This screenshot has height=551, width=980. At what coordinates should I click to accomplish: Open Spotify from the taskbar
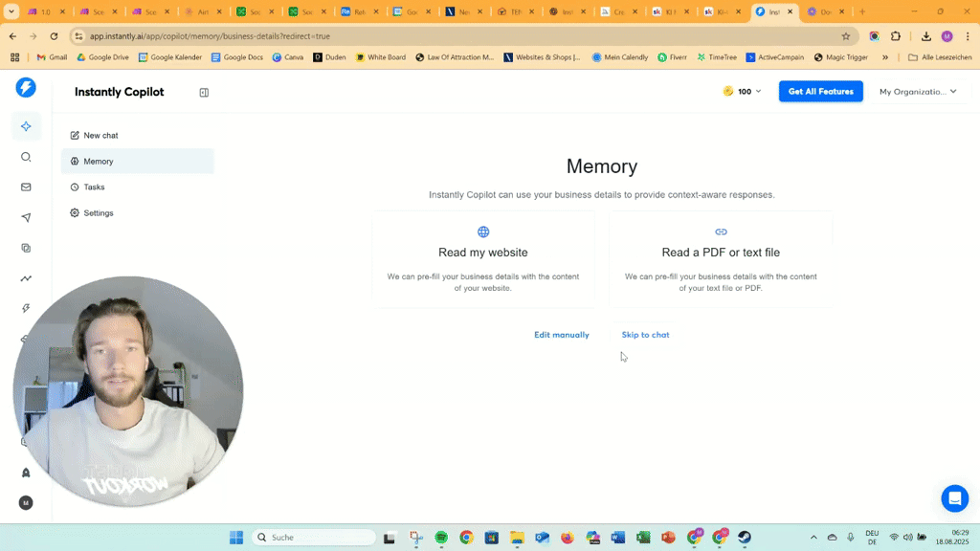(441, 538)
